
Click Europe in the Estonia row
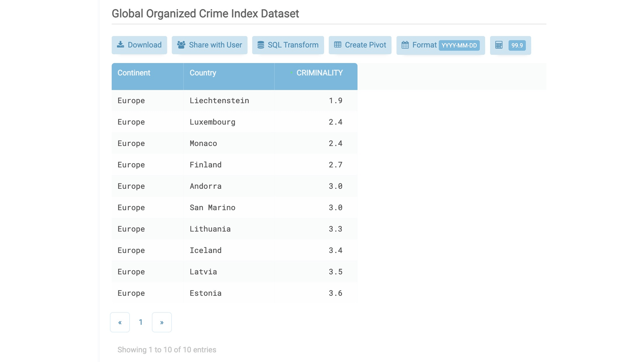pyautogui.click(x=131, y=293)
